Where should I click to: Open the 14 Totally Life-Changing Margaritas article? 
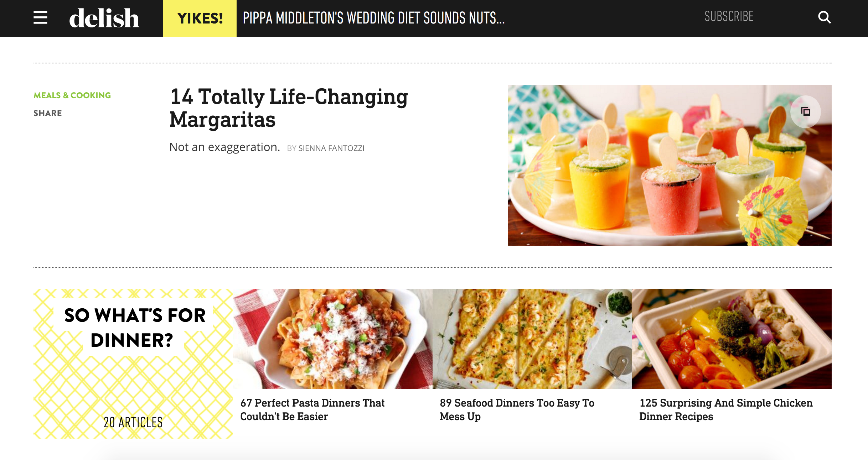[x=289, y=108]
